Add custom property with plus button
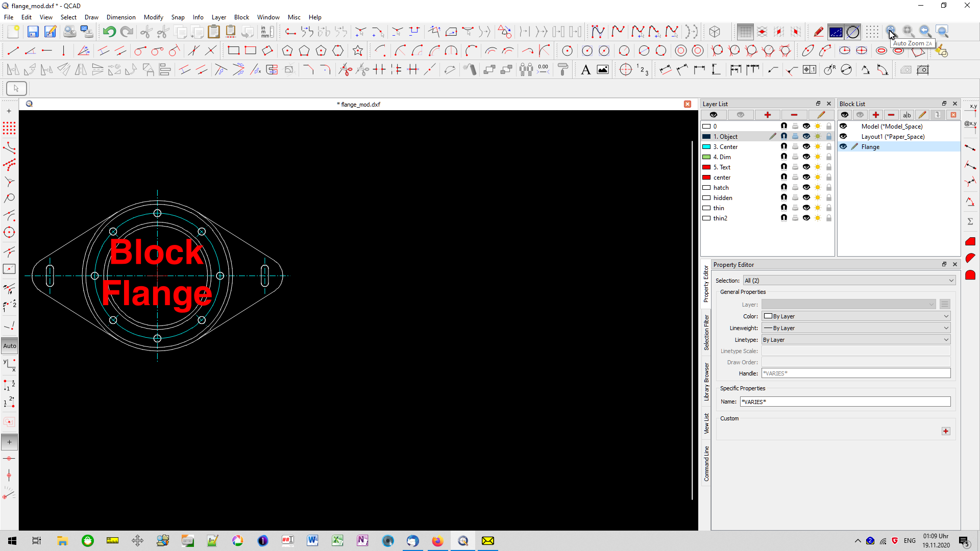Viewport: 980px width, 551px height. pos(946,431)
